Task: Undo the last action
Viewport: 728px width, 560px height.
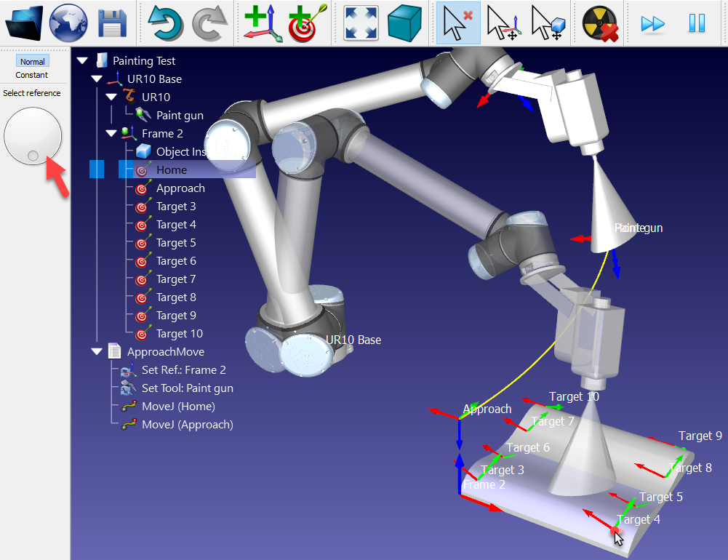Action: pos(164,23)
